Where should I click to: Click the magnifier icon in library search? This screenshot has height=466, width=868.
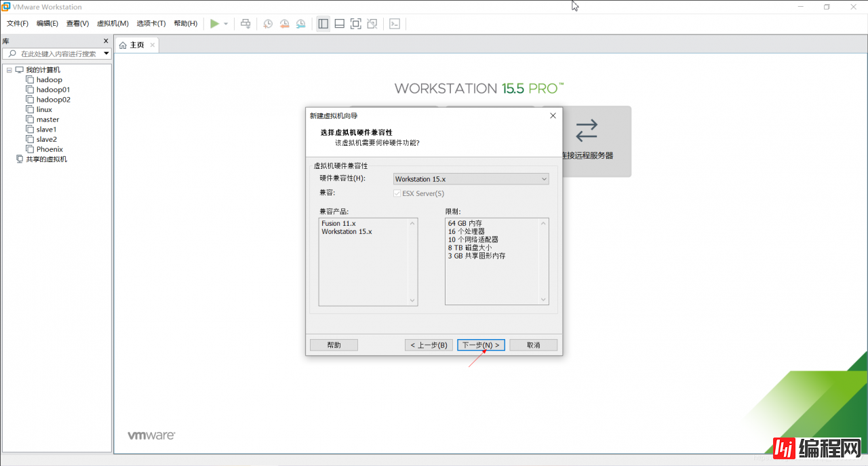point(12,53)
